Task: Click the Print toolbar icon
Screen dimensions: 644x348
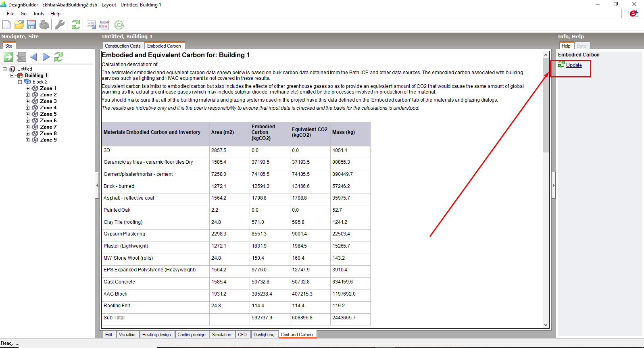Action: [44, 25]
